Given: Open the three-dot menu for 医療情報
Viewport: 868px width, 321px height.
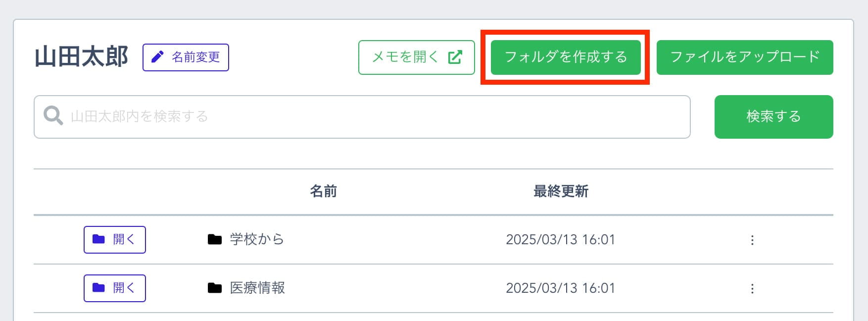Looking at the screenshot, I should click(x=752, y=288).
